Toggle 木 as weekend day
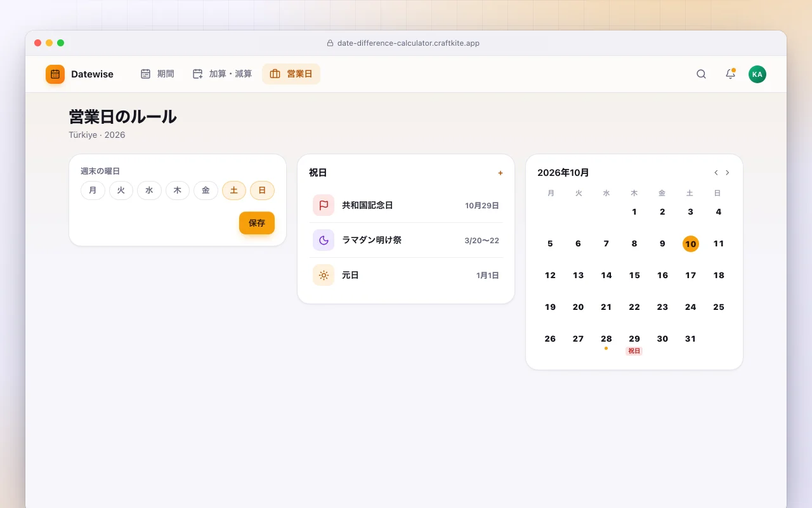This screenshot has width=812, height=508. click(x=178, y=190)
